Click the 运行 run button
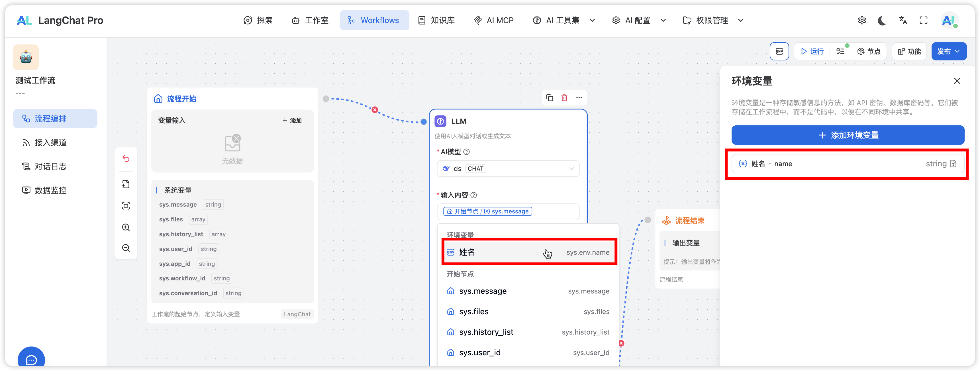The image size is (980, 371). 812,51
